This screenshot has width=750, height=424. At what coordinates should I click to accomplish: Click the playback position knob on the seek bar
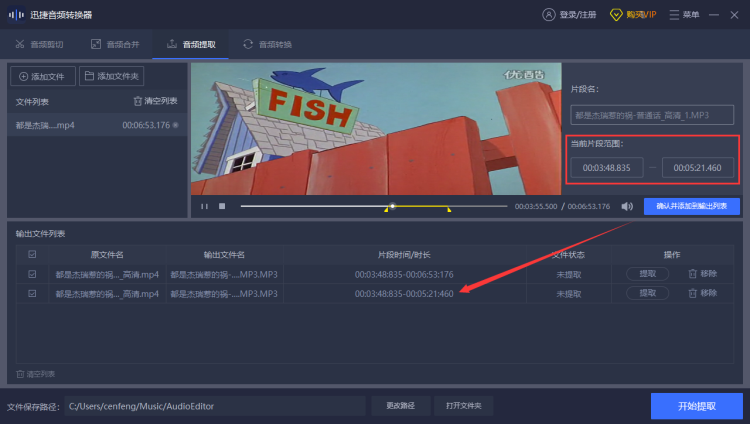(392, 206)
